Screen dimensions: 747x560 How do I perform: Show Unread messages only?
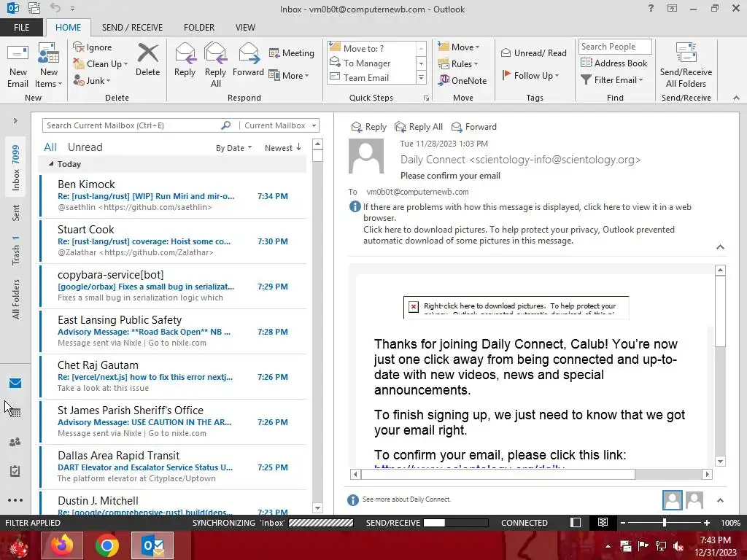point(85,147)
